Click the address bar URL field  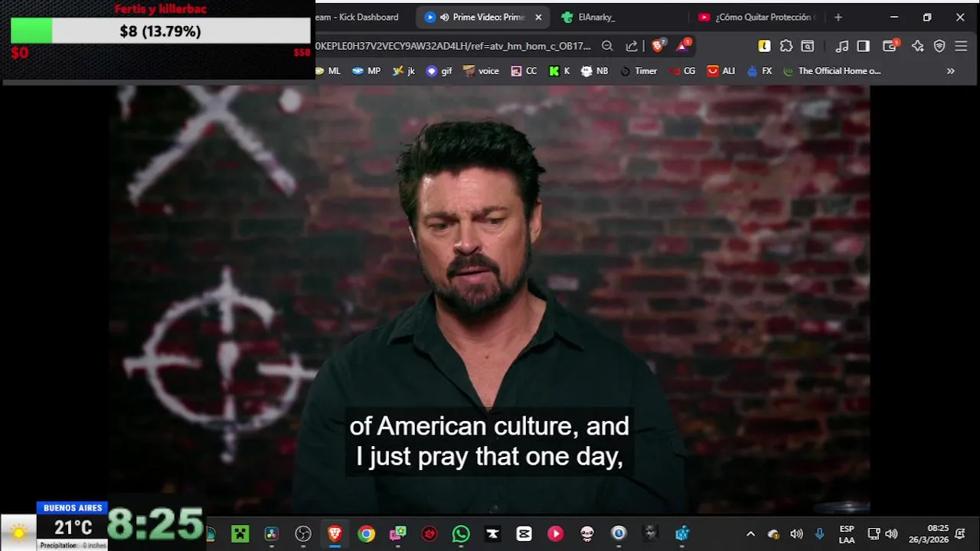[x=453, y=46]
